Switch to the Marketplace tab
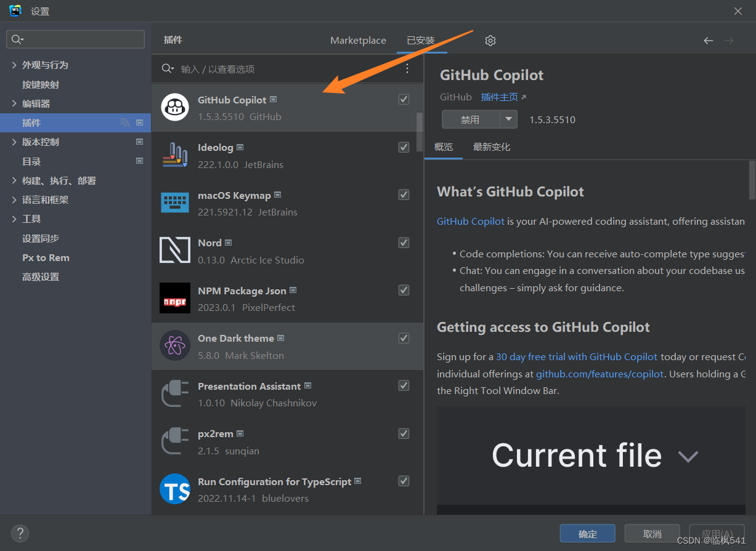 coord(358,41)
